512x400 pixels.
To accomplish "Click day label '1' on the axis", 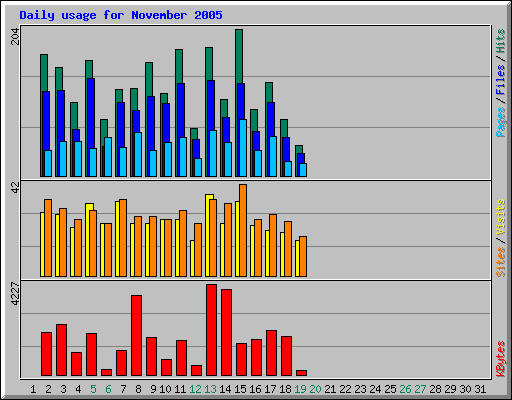I will [x=33, y=389].
